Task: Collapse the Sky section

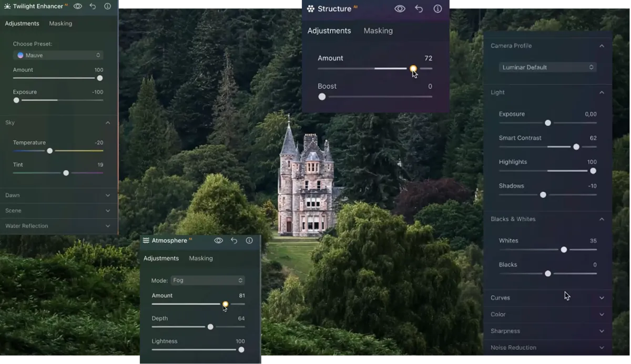Action: 58,122
